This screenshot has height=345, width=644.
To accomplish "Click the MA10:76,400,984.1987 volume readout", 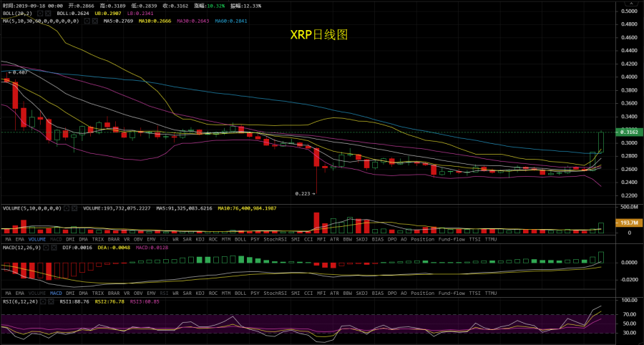I will [x=248, y=208].
